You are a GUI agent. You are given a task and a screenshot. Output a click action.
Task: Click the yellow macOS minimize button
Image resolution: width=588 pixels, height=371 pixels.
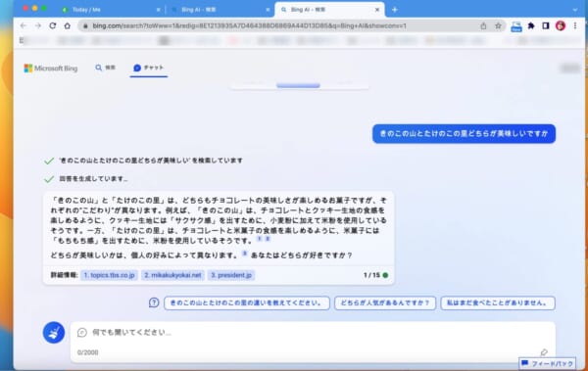(35, 8)
